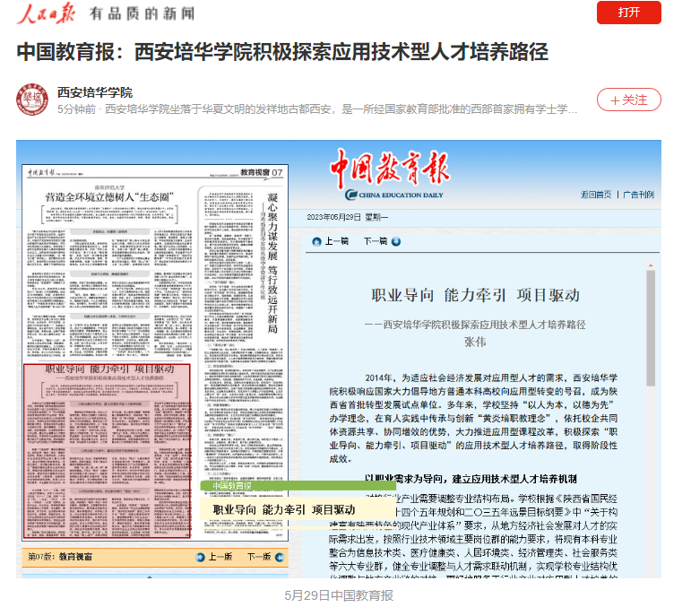The image size is (691, 616).
Task: Follow the account with +关注 button
Action: 628,100
